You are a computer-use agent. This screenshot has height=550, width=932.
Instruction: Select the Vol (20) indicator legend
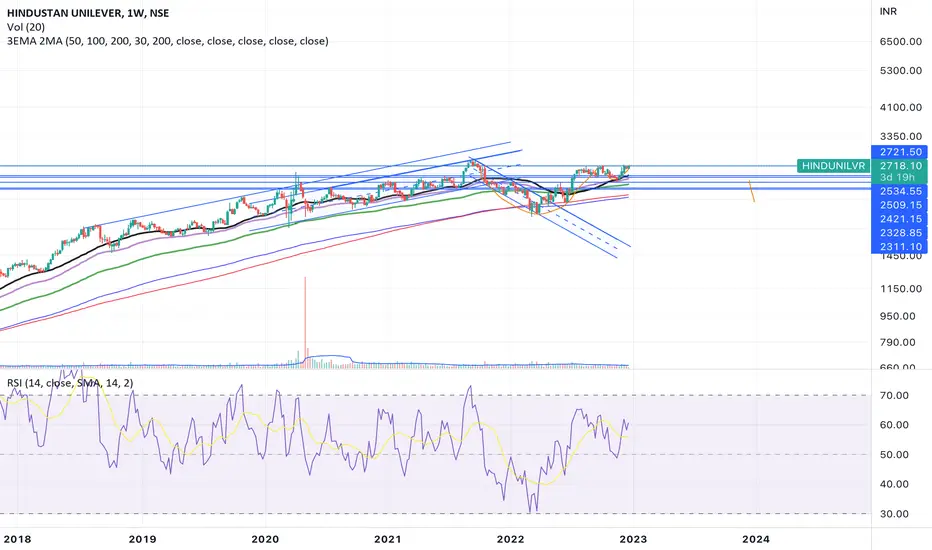coord(26,27)
